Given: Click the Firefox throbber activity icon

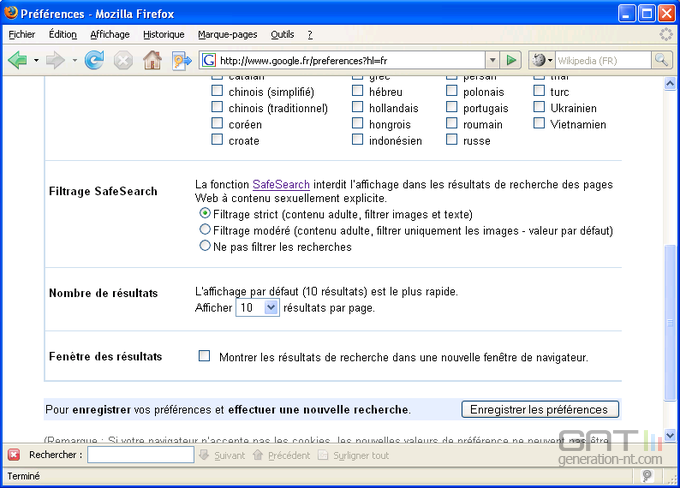Looking at the screenshot, I should tap(666, 34).
